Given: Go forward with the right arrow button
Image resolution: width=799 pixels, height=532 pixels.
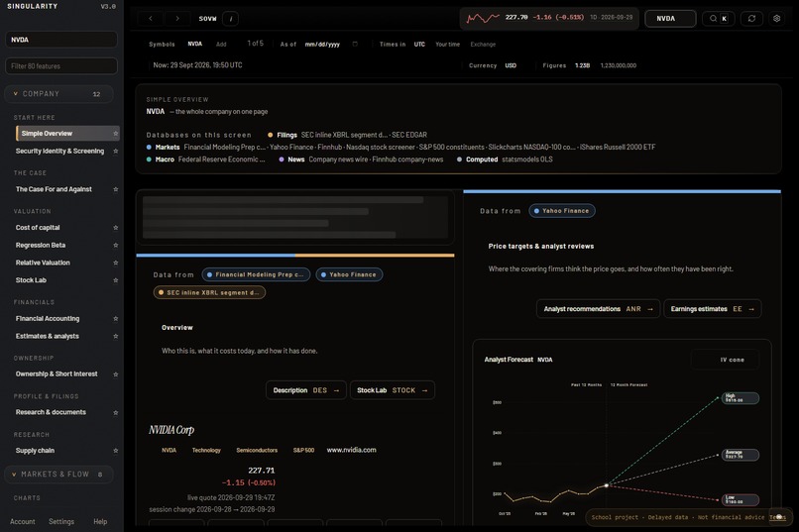Looking at the screenshot, I should pyautogui.click(x=176, y=18).
